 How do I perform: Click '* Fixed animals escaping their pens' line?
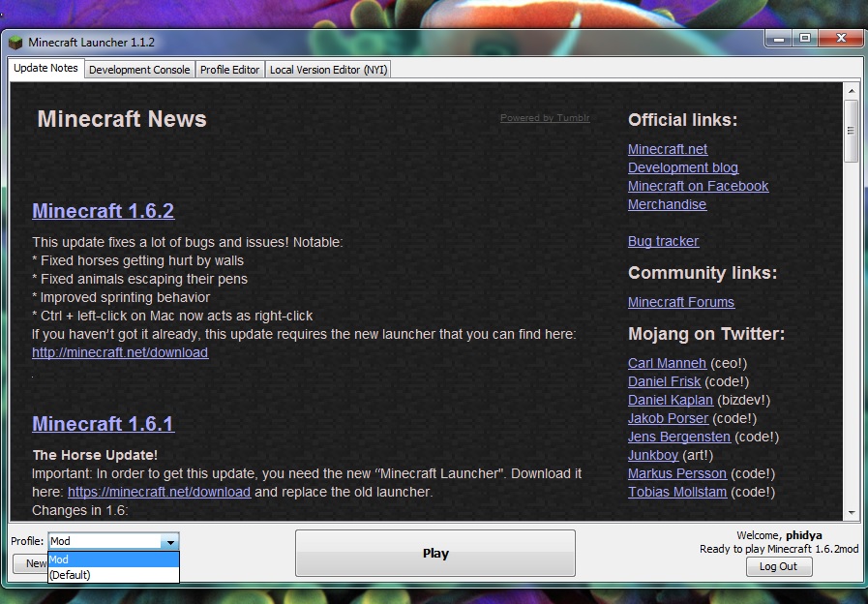click(x=140, y=279)
